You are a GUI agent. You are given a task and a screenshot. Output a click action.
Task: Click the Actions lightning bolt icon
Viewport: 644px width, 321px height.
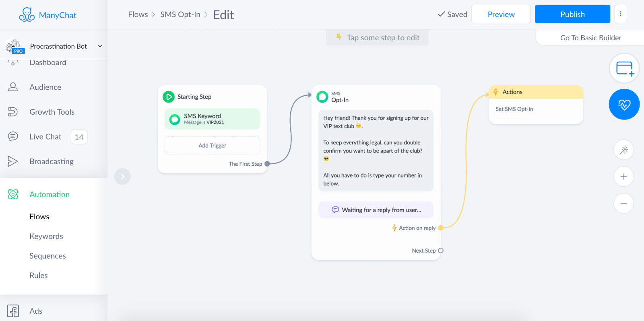click(495, 92)
